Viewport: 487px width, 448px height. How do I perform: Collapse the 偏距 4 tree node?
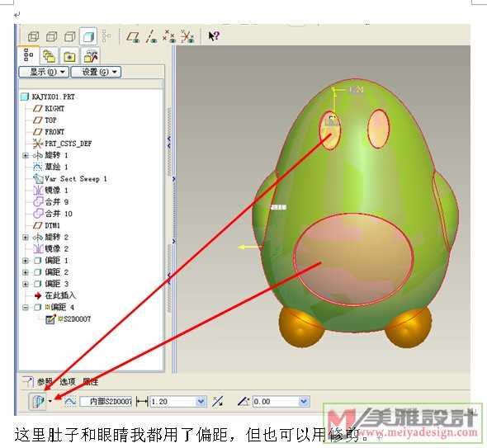pos(26,308)
